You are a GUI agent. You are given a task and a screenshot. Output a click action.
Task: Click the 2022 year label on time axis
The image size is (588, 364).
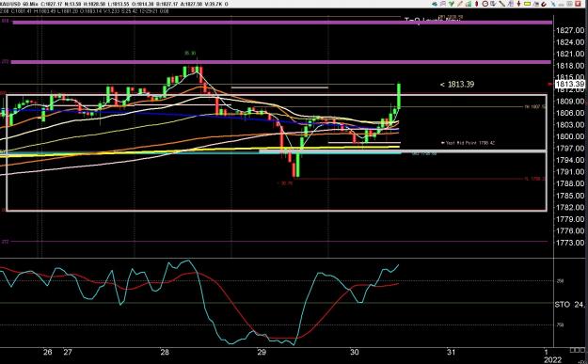tap(553, 360)
